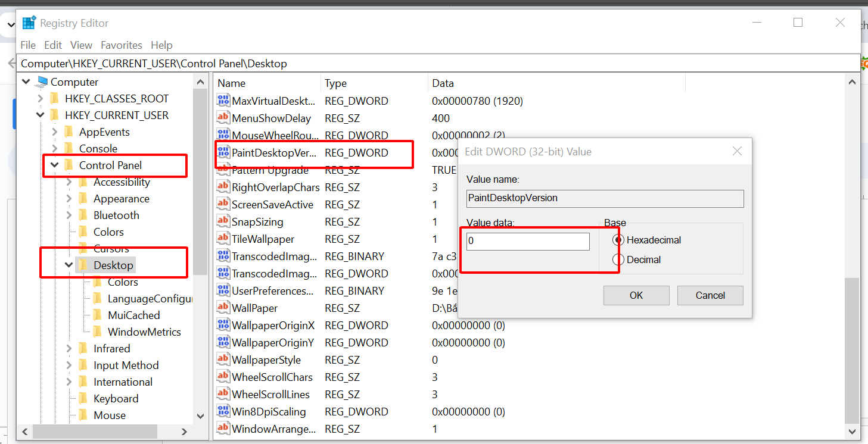Screen dimensions: 868x444
Task: Sort values by the Data column
Action: click(556, 83)
